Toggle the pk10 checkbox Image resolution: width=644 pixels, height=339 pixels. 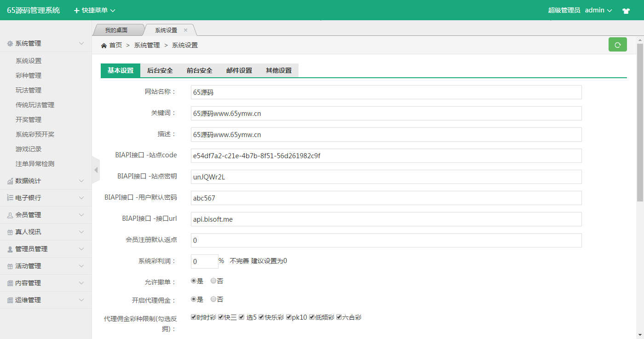(x=289, y=317)
